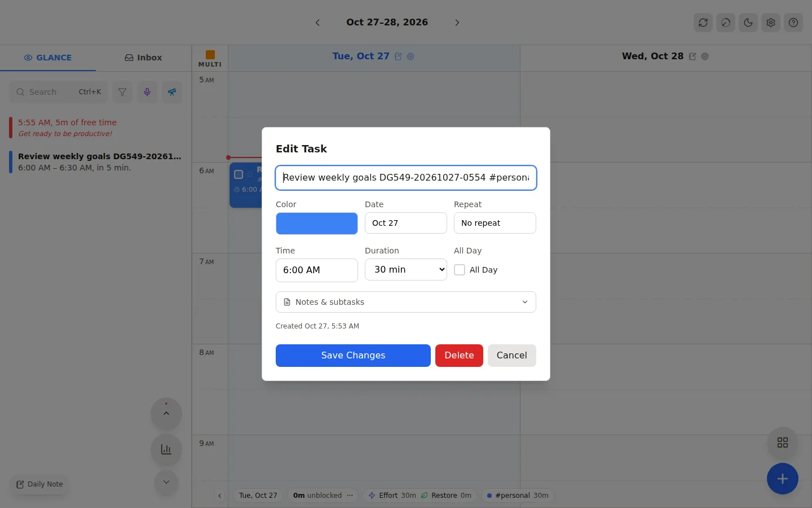Viewport: 812px width, 508px height.
Task: Click the Cancel button
Action: (512, 356)
